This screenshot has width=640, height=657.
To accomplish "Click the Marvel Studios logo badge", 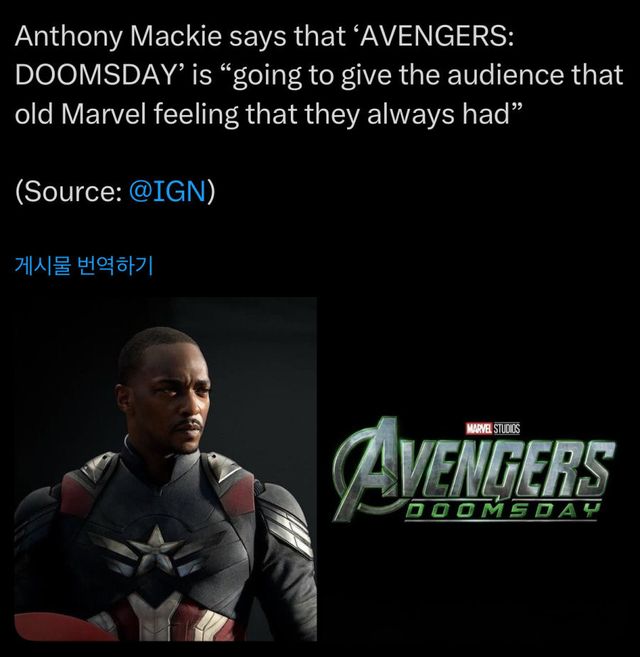I will [x=493, y=429].
